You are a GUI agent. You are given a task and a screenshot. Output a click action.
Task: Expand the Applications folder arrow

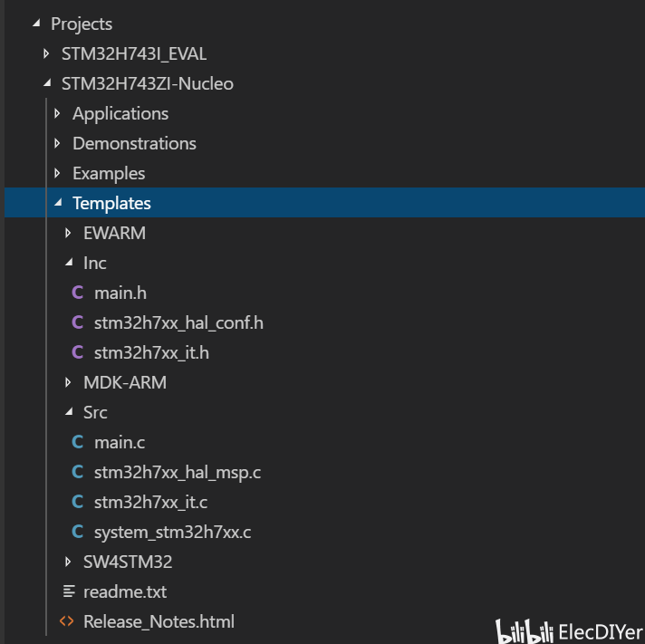coord(58,114)
